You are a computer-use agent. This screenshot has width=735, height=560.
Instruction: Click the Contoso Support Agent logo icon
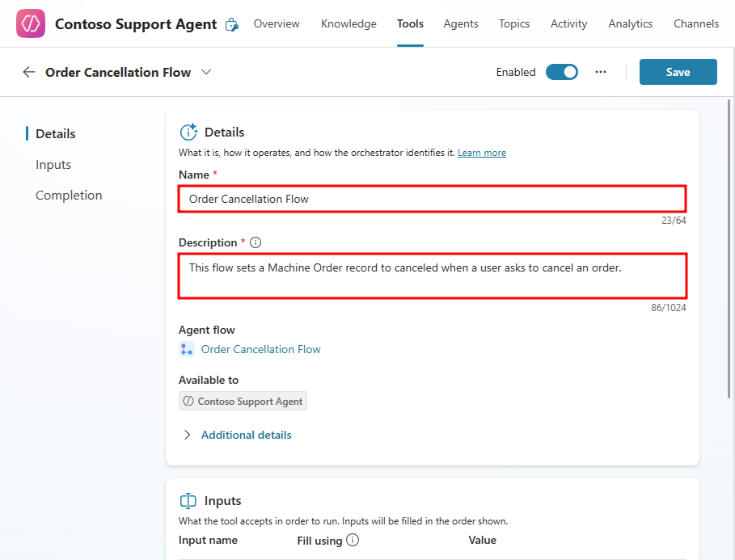pyautogui.click(x=31, y=23)
